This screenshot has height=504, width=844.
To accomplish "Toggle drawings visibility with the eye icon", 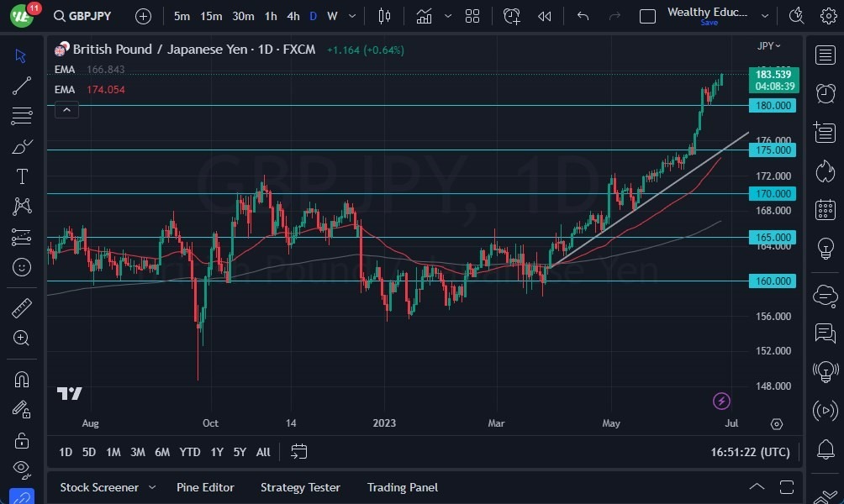I will point(21,470).
